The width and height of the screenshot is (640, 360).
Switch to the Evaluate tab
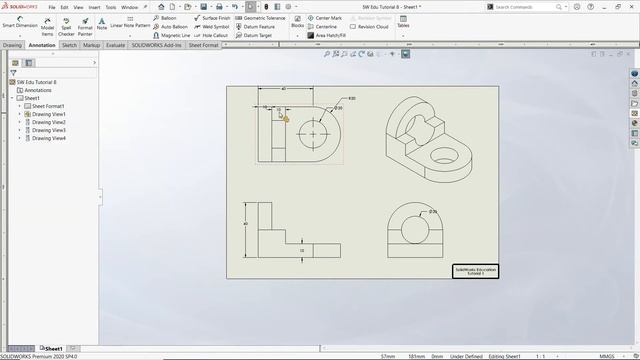[x=116, y=45]
